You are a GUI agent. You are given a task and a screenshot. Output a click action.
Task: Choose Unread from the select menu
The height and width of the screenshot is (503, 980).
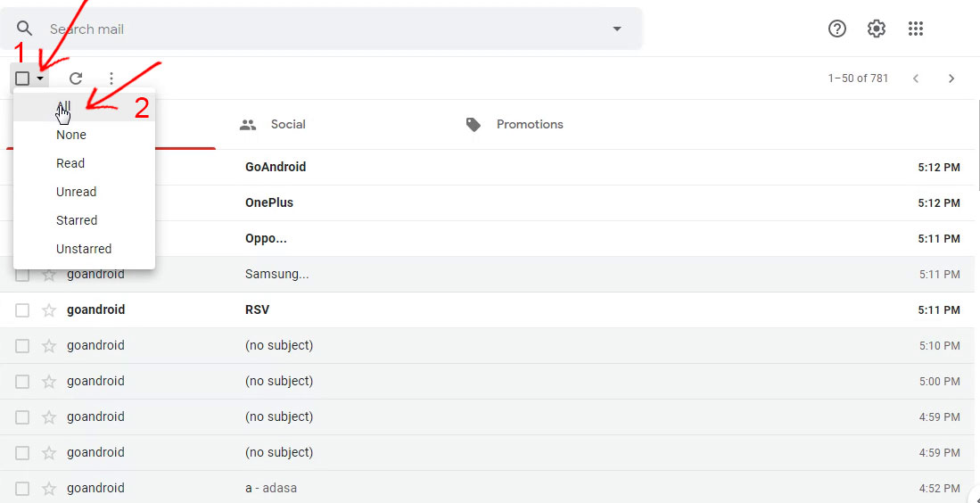click(76, 192)
